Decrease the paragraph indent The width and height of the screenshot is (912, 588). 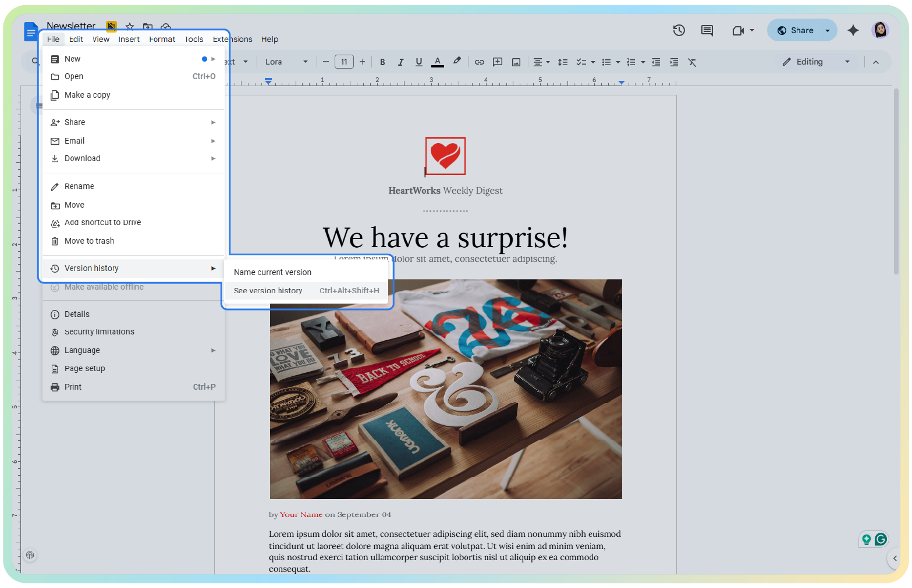click(x=656, y=62)
